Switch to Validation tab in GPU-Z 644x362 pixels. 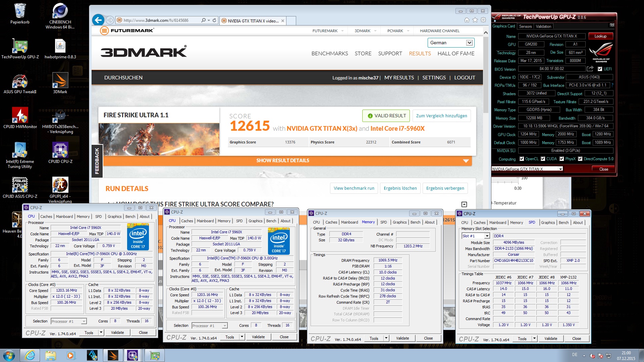coord(543,26)
